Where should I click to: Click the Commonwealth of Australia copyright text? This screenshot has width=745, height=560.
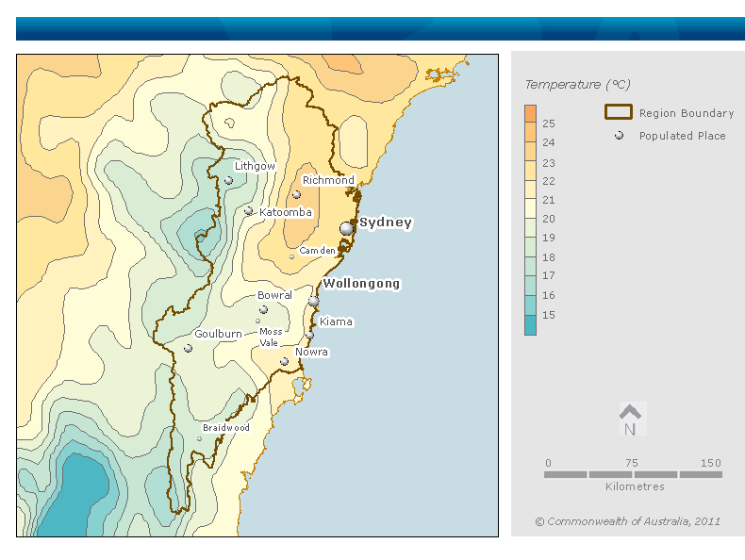pyautogui.click(x=627, y=521)
